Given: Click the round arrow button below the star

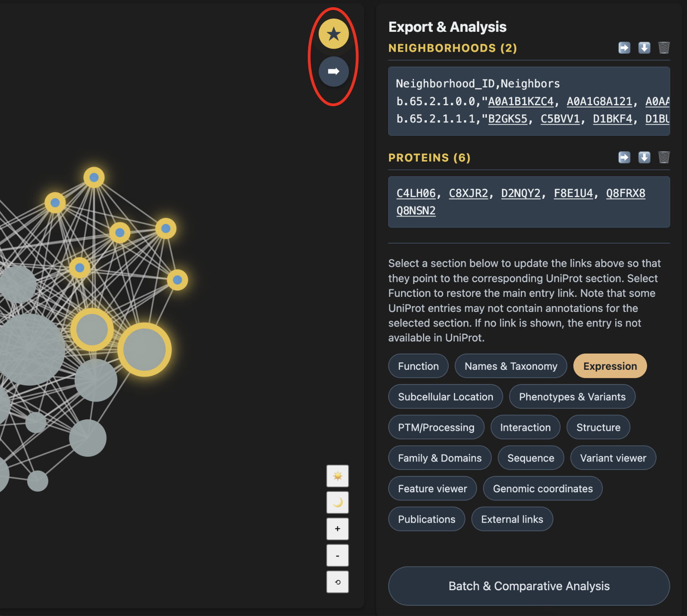Looking at the screenshot, I should tap(334, 71).
